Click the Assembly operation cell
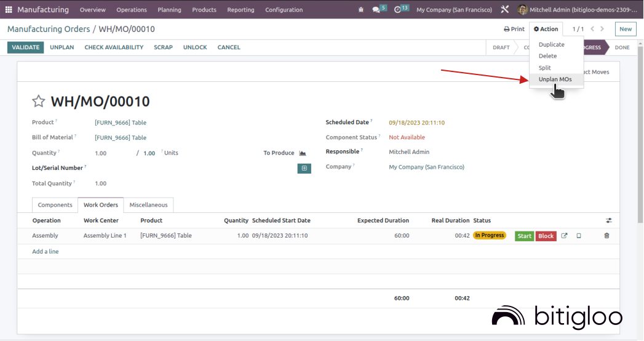Viewport: 644px width, 341px height. [x=45, y=235]
